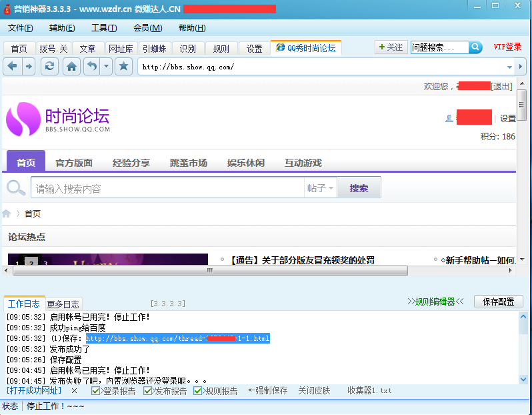Click the undo curved arrow icon
The width and height of the screenshot is (532, 415).
click(x=92, y=66)
